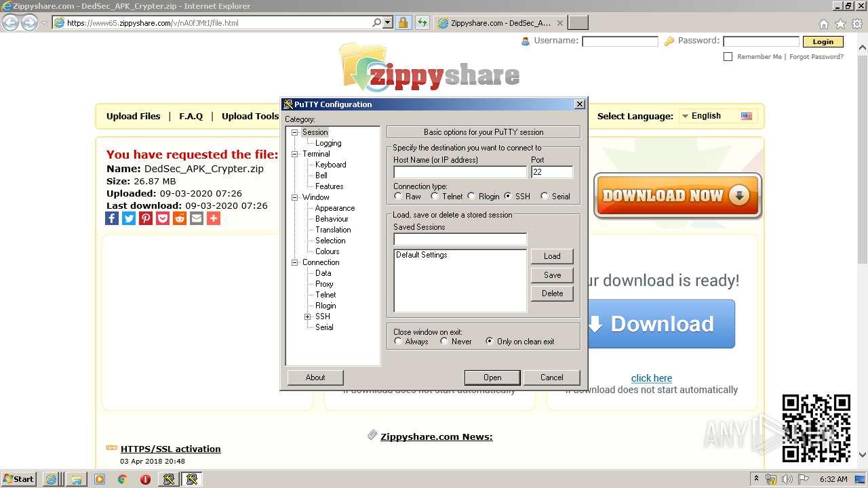Open Upload Files menu item
This screenshot has width=868, height=488.
point(134,116)
